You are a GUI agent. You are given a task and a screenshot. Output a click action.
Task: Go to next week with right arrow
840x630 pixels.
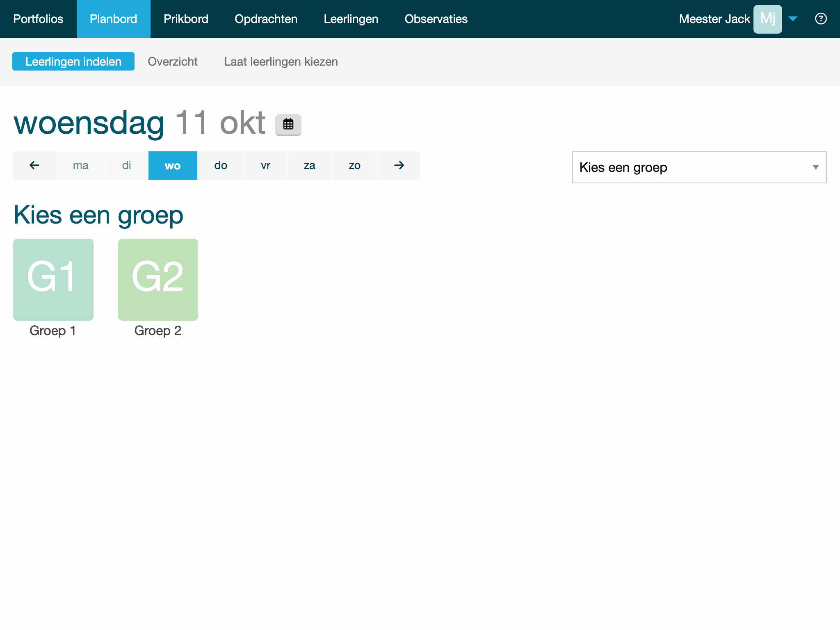tap(399, 166)
